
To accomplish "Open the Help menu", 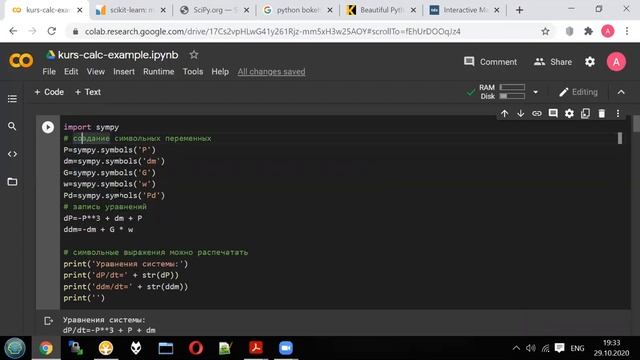I will tap(220, 72).
